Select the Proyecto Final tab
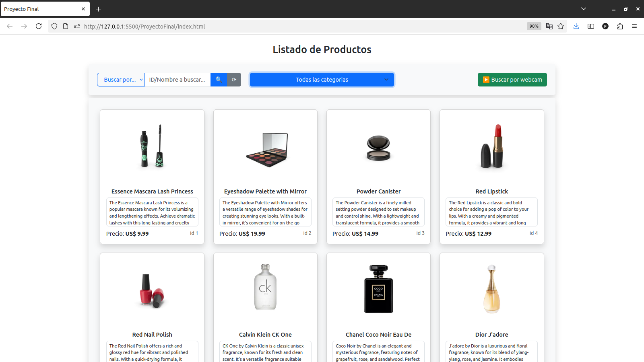 coord(45,9)
